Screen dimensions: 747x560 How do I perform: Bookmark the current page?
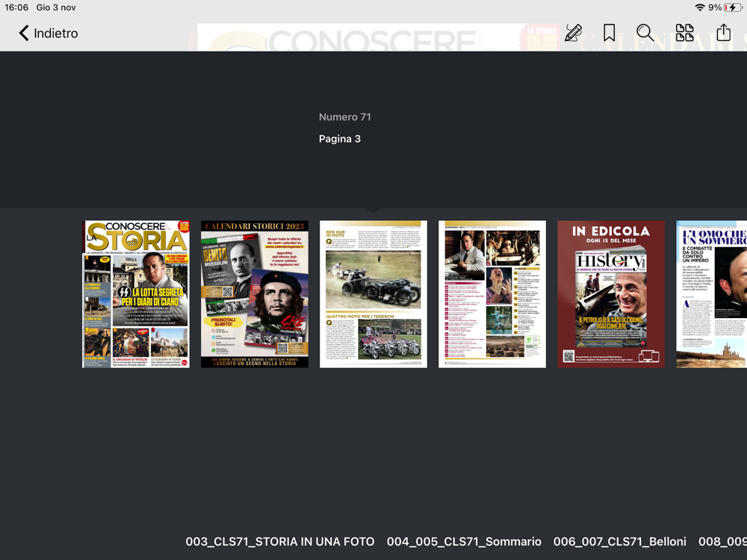[x=609, y=33]
